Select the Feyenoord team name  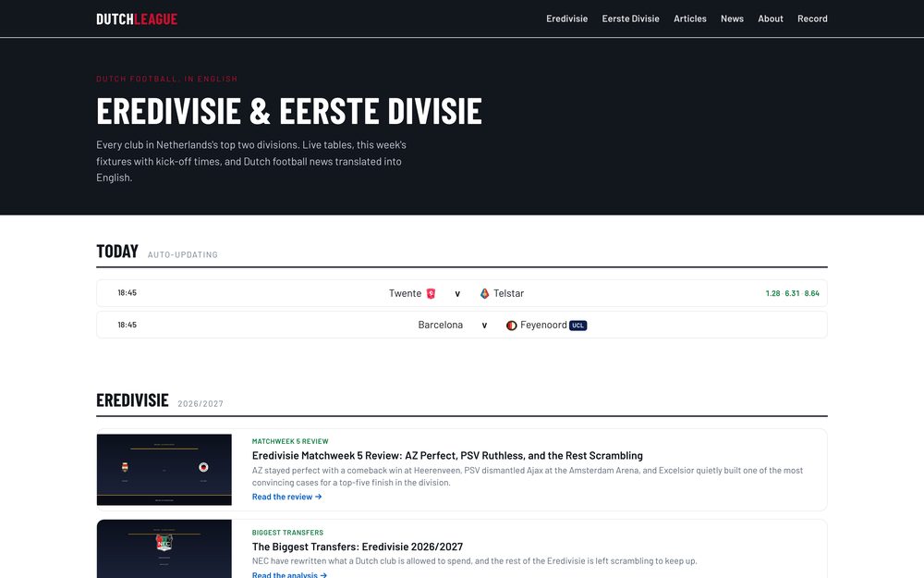(543, 325)
